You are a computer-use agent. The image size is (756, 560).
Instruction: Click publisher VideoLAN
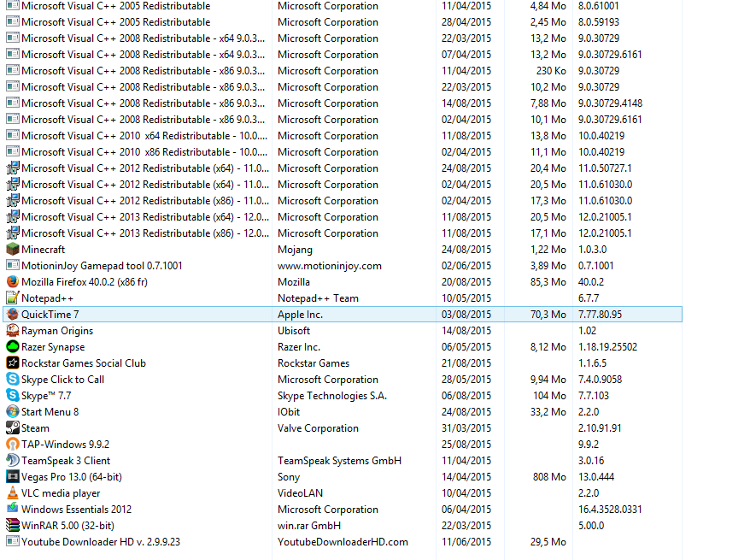301,493
